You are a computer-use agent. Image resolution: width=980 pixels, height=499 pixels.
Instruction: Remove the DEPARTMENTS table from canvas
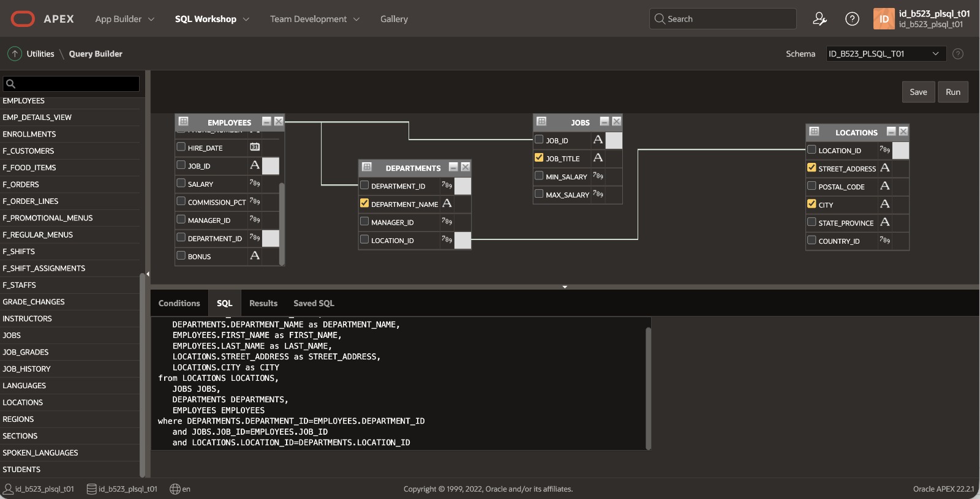click(466, 167)
